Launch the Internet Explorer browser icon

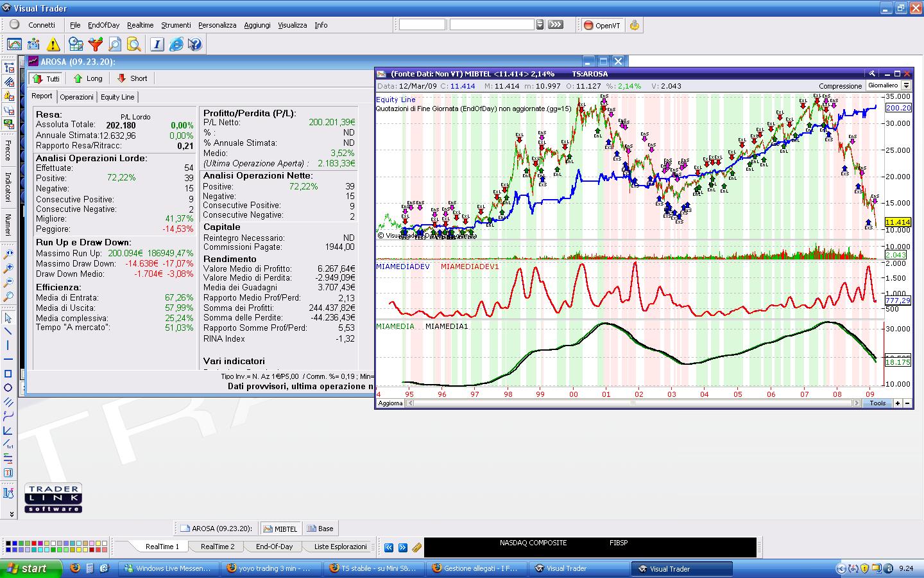click(x=176, y=44)
